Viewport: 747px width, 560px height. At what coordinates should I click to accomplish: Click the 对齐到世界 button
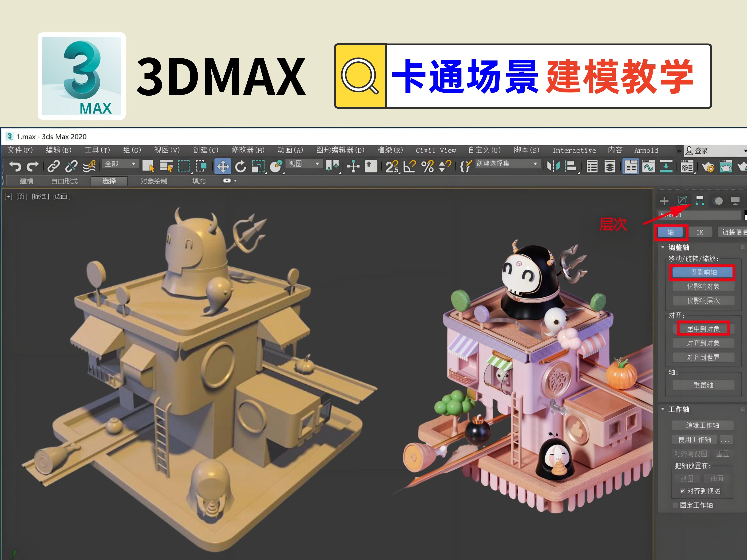click(703, 357)
